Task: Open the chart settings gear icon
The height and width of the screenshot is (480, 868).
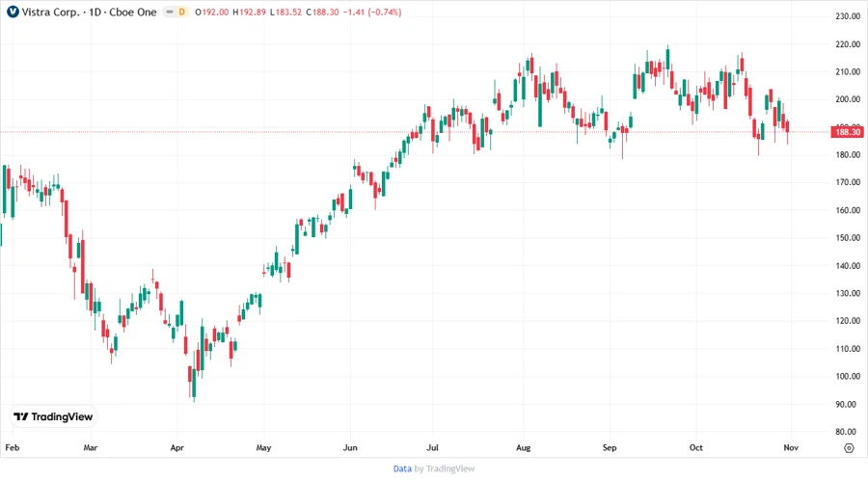Action: (849, 448)
